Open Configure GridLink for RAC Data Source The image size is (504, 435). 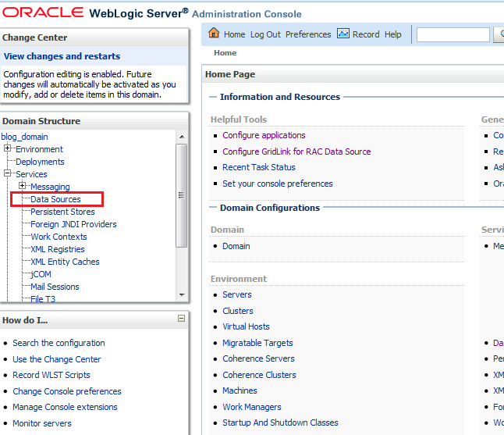(x=296, y=152)
